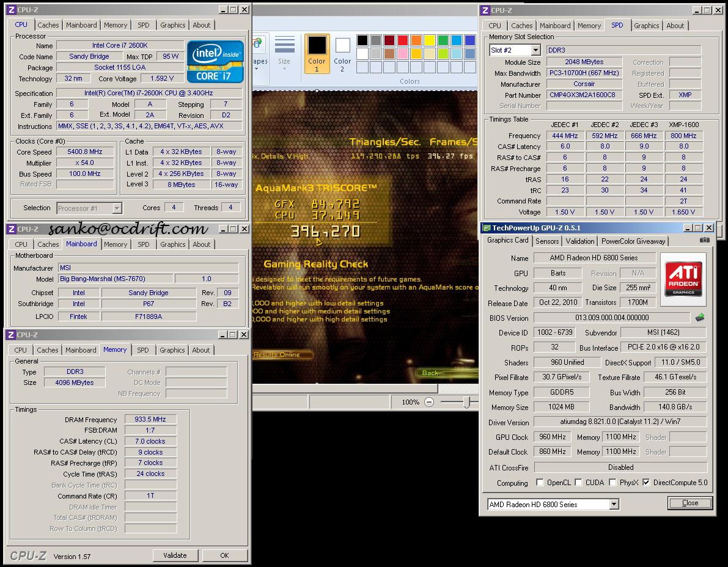Image resolution: width=728 pixels, height=567 pixels.
Task: Click the GPU Clock value 960 MHz
Action: coord(553,437)
